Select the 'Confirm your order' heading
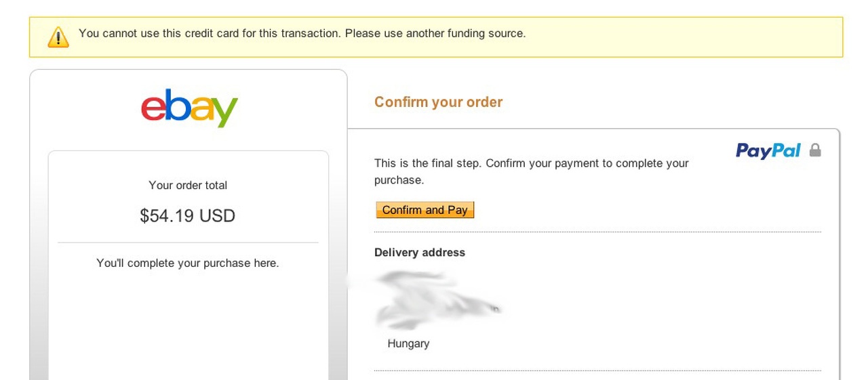 click(x=438, y=102)
